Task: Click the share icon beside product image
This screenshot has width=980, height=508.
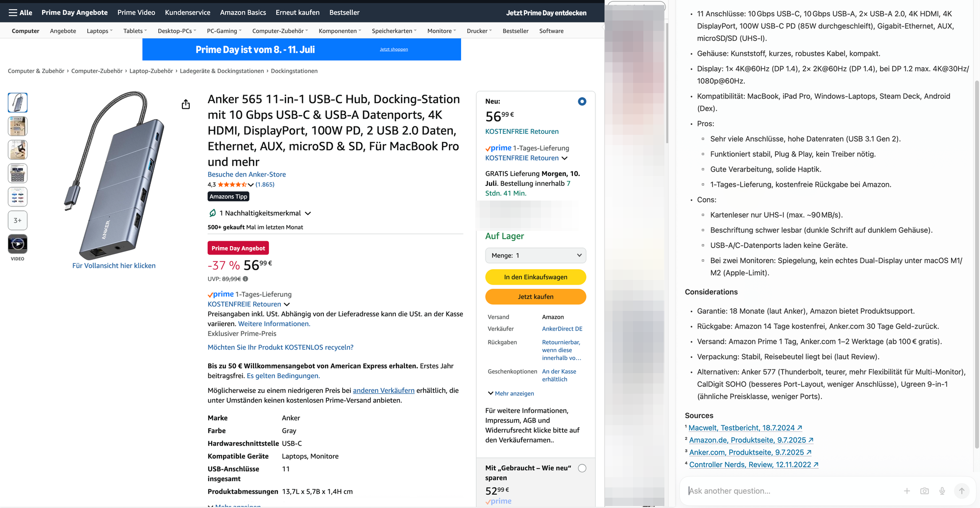Action: coord(186,104)
